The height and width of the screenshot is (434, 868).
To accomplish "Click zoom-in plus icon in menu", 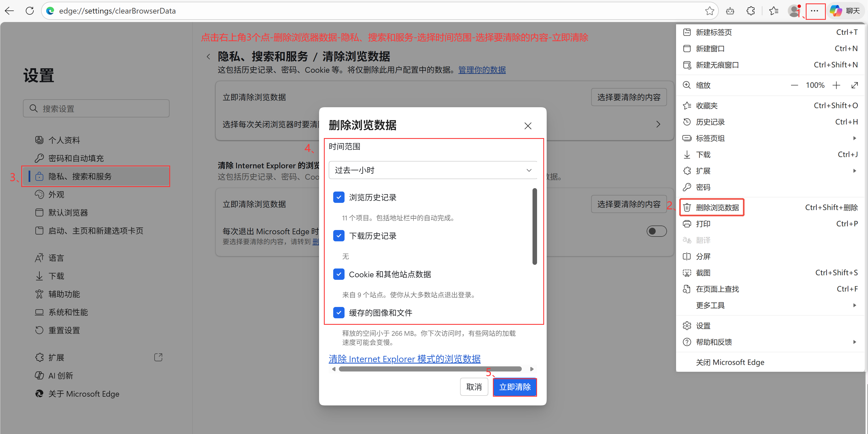I will point(836,85).
